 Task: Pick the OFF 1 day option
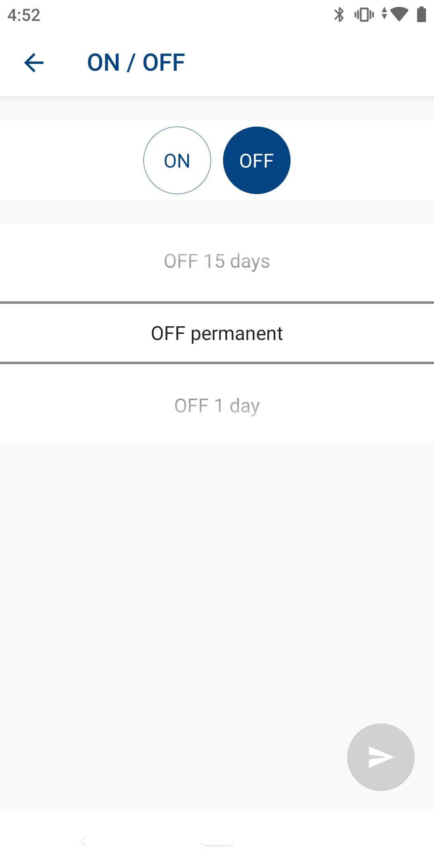point(217,406)
